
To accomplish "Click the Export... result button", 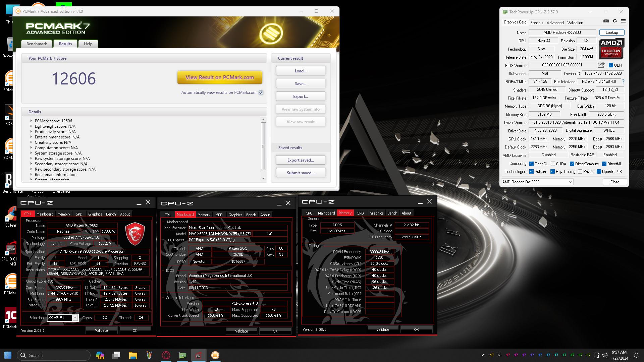I will (301, 97).
